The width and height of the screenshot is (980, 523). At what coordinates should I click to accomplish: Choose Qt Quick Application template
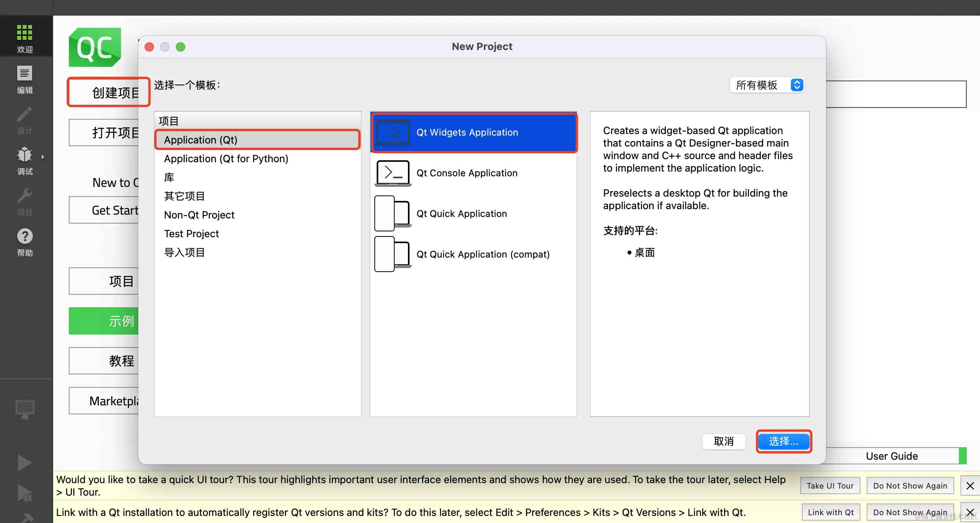[473, 213]
